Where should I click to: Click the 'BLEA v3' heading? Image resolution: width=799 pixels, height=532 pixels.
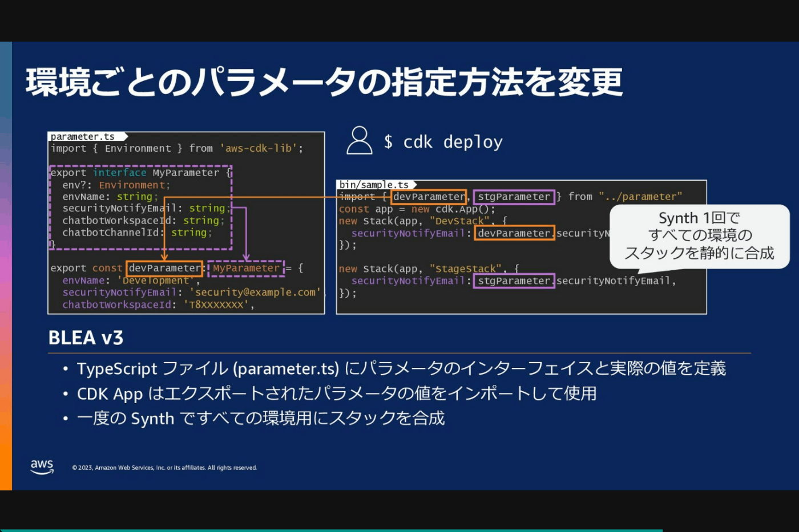click(86, 338)
